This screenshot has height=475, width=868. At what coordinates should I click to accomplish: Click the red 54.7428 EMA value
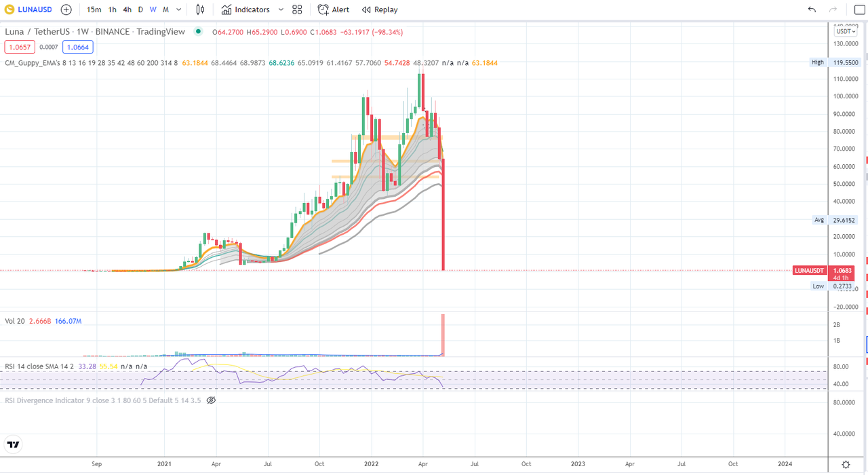[397, 62]
